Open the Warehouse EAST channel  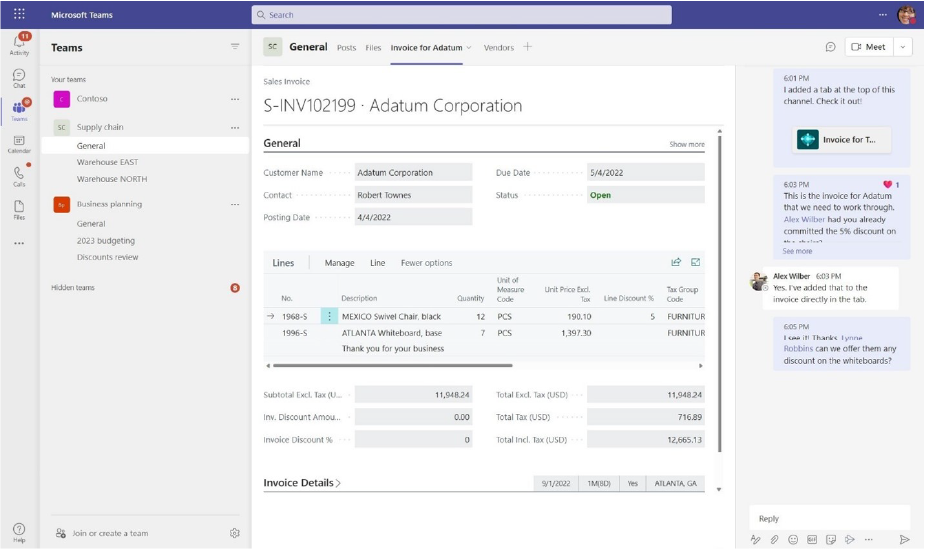coord(107,162)
